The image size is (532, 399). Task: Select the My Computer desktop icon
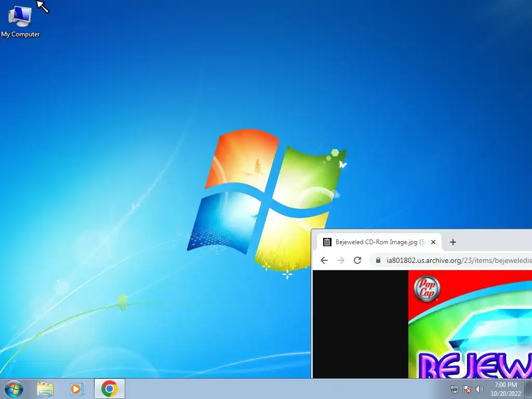click(20, 21)
